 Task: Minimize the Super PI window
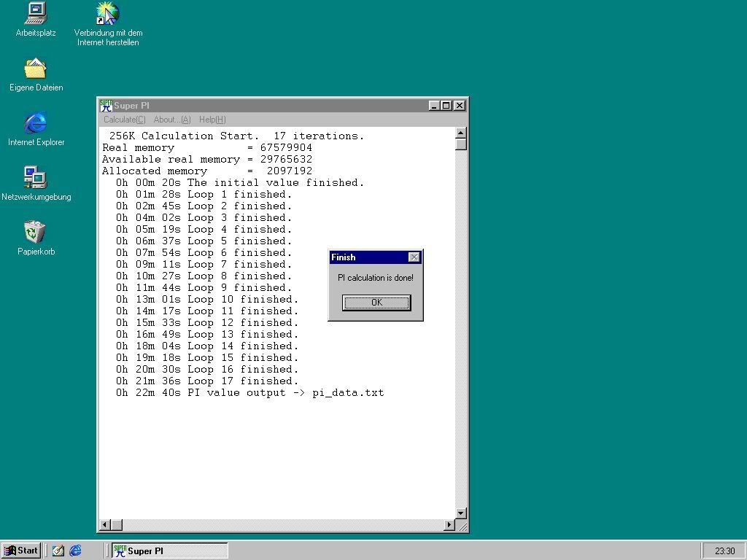(433, 106)
